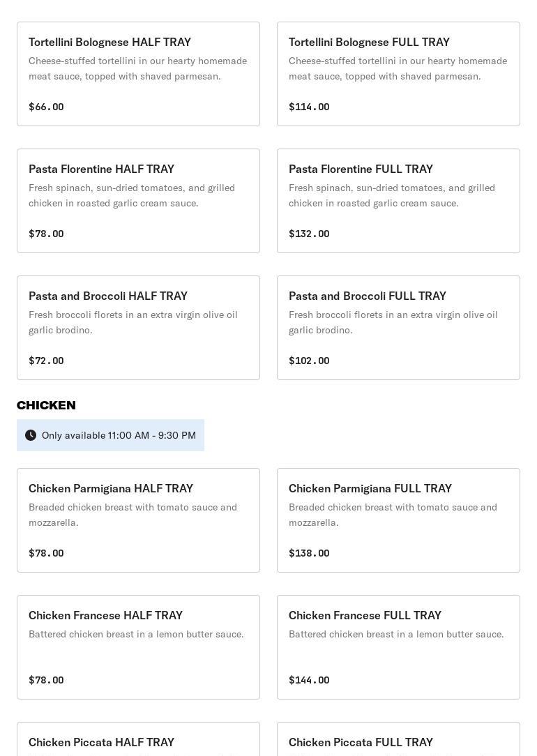View Chicken Francese HALF TRAY details

coord(138,647)
